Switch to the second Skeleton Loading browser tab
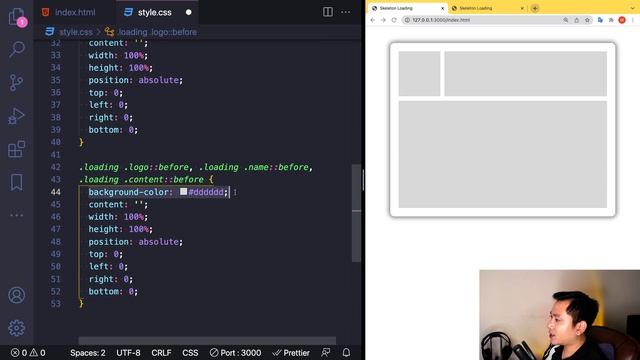This screenshot has height=360, width=640. [x=488, y=8]
